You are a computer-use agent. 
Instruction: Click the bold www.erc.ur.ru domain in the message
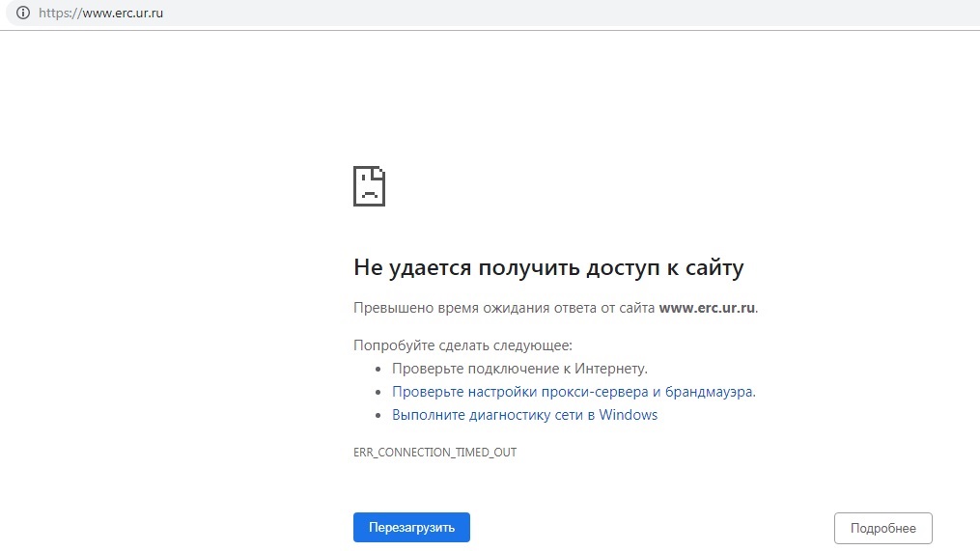click(707, 308)
